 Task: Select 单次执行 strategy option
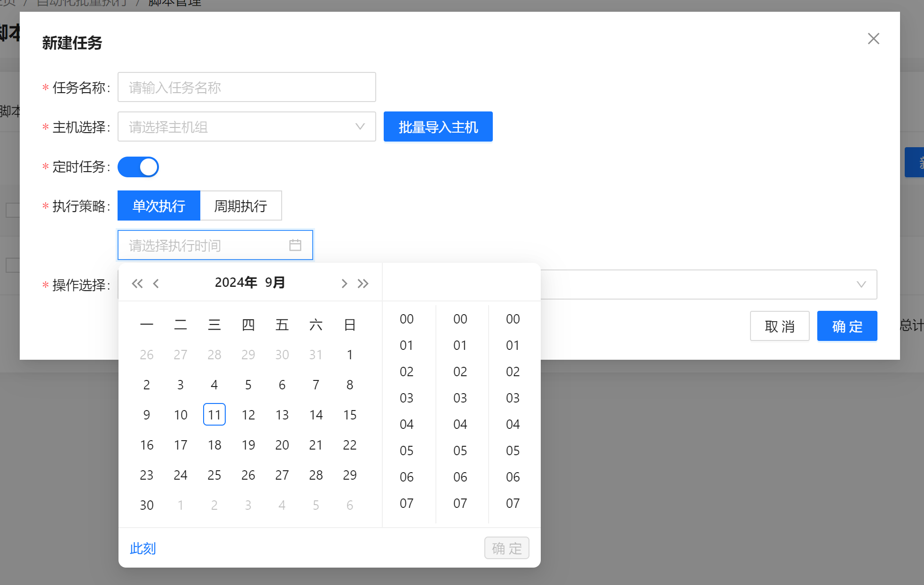click(x=159, y=206)
